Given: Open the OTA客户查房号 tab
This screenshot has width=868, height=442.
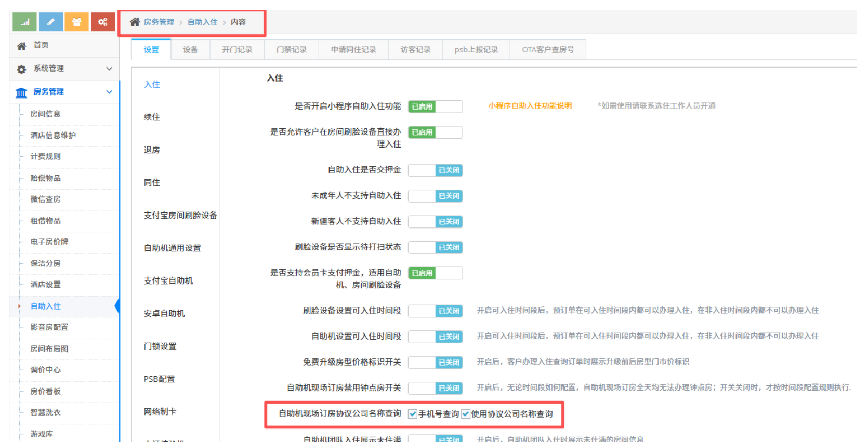Looking at the screenshot, I should [x=548, y=50].
